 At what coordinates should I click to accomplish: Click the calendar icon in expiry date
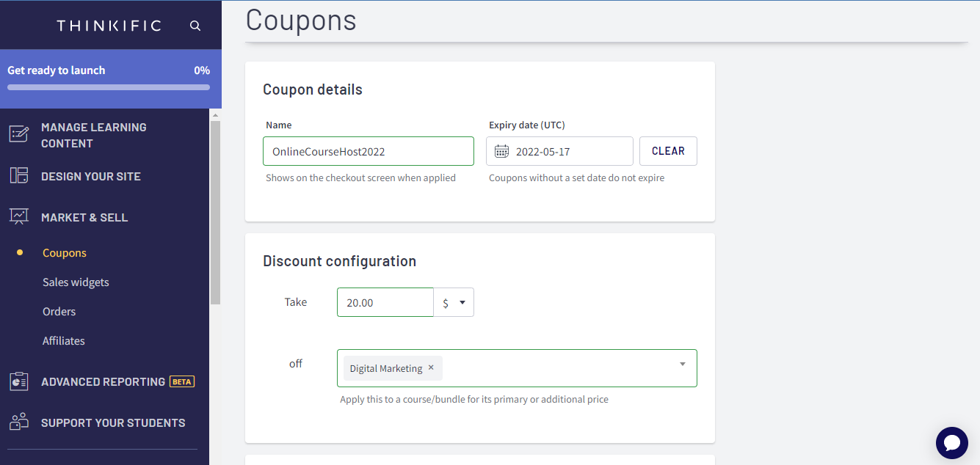pyautogui.click(x=501, y=151)
